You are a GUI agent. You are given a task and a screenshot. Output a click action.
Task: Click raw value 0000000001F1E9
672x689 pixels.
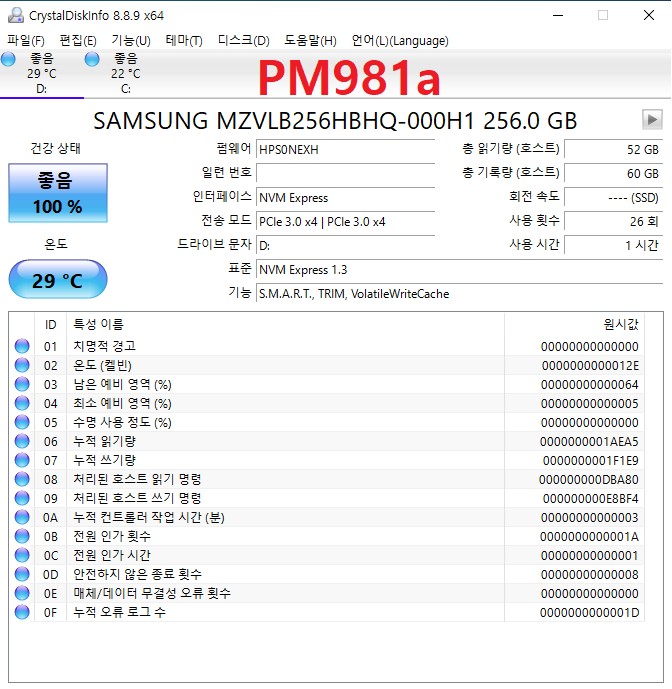[x=590, y=461]
